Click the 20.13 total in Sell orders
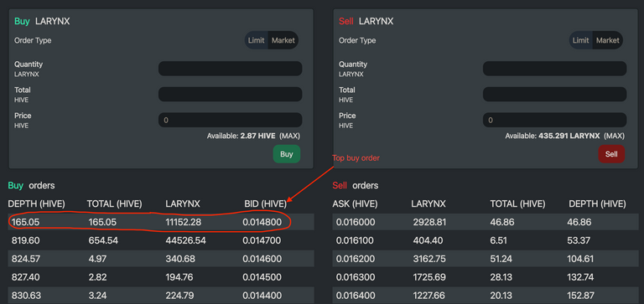 click(x=501, y=296)
